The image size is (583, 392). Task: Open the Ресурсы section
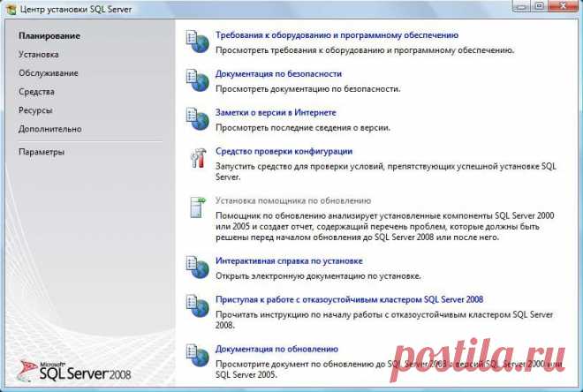coord(35,110)
